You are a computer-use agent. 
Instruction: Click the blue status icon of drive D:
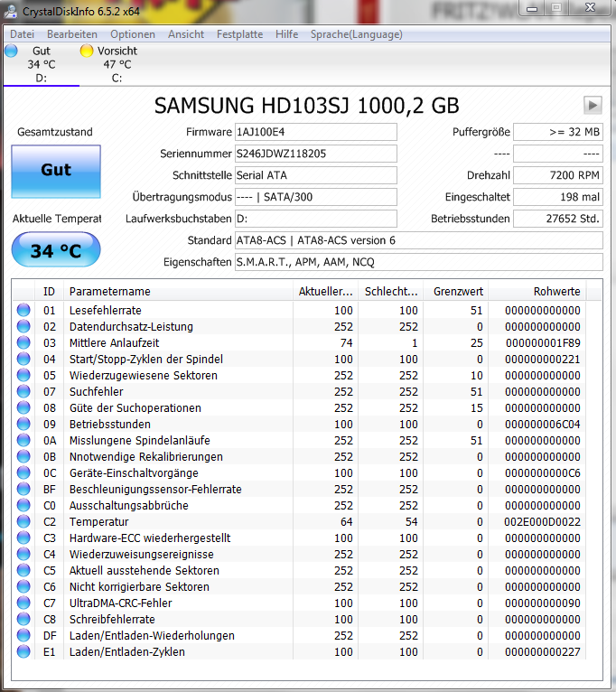[11, 51]
